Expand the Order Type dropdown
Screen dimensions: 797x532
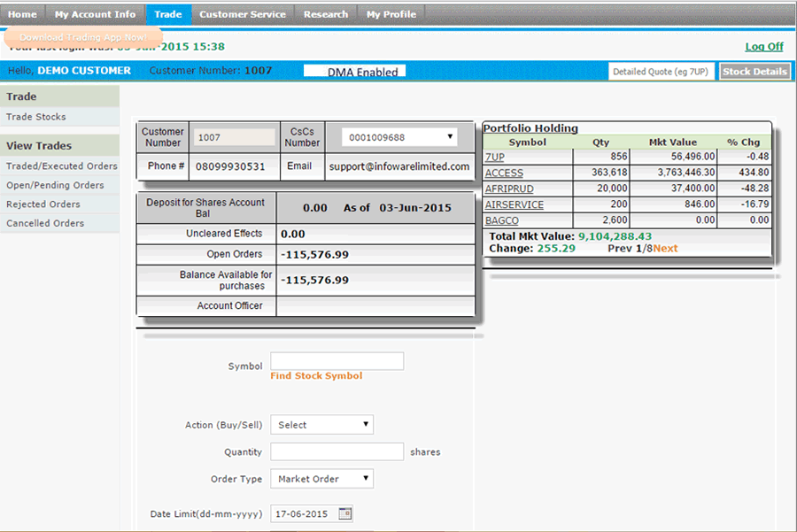(321, 479)
